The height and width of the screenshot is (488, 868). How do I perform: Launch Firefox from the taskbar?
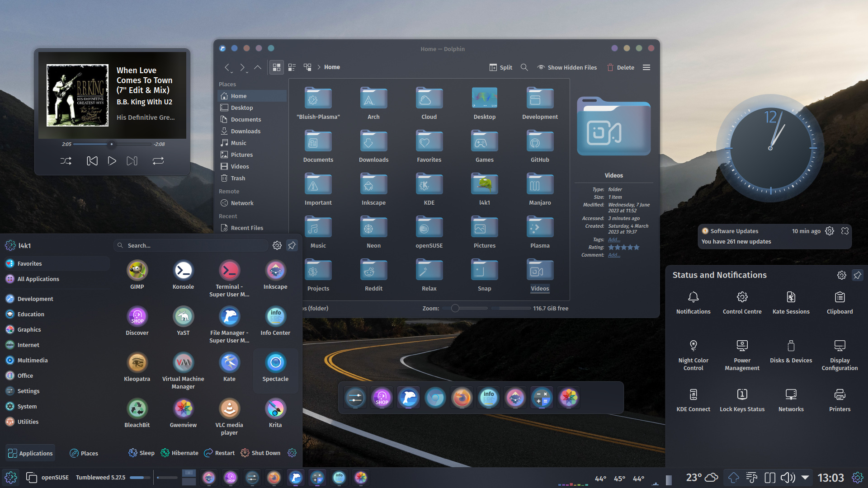tap(274, 477)
